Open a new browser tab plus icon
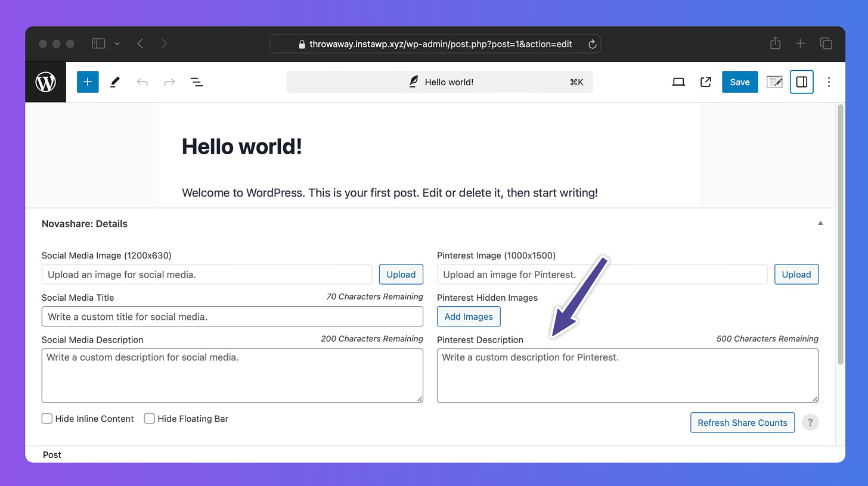 (801, 43)
